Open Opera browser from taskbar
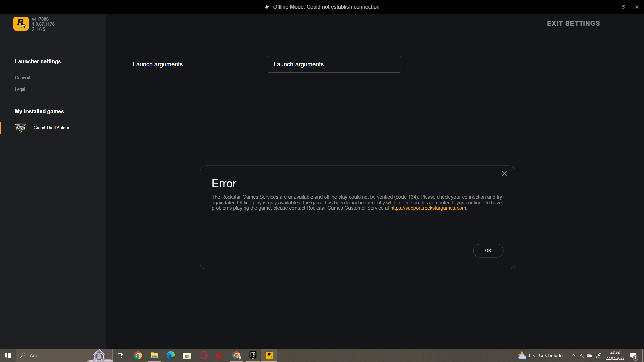The height and width of the screenshot is (362, 644). pos(204,355)
